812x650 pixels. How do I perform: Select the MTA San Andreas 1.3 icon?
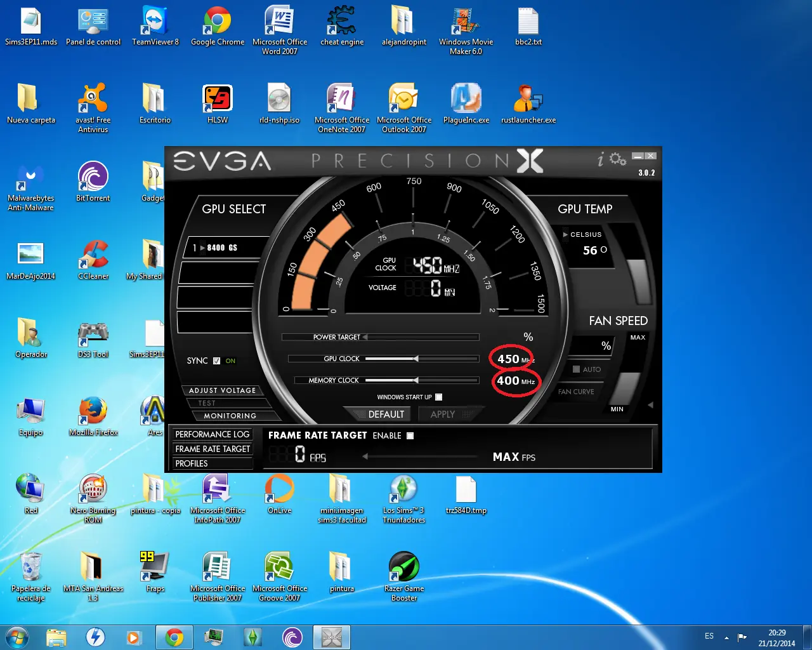(93, 576)
